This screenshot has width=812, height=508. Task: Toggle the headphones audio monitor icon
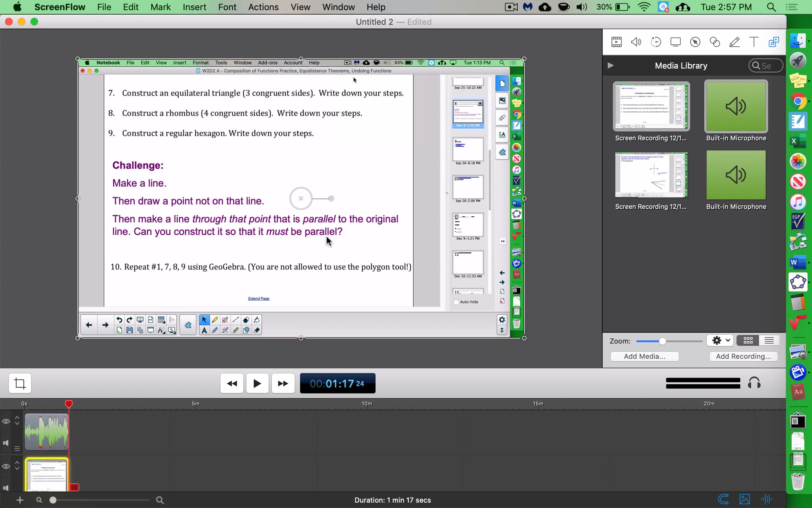click(x=754, y=383)
